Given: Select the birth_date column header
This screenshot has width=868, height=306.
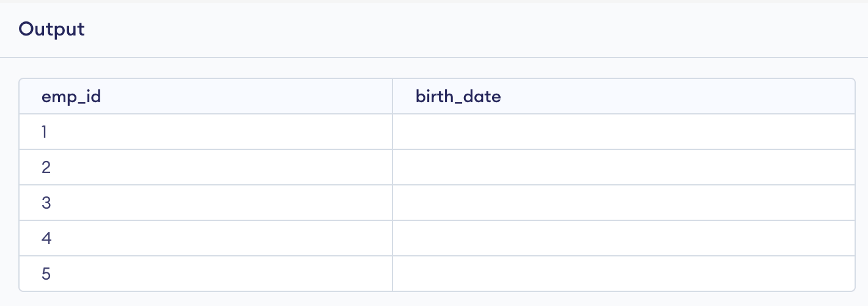Looking at the screenshot, I should pyautogui.click(x=458, y=97).
